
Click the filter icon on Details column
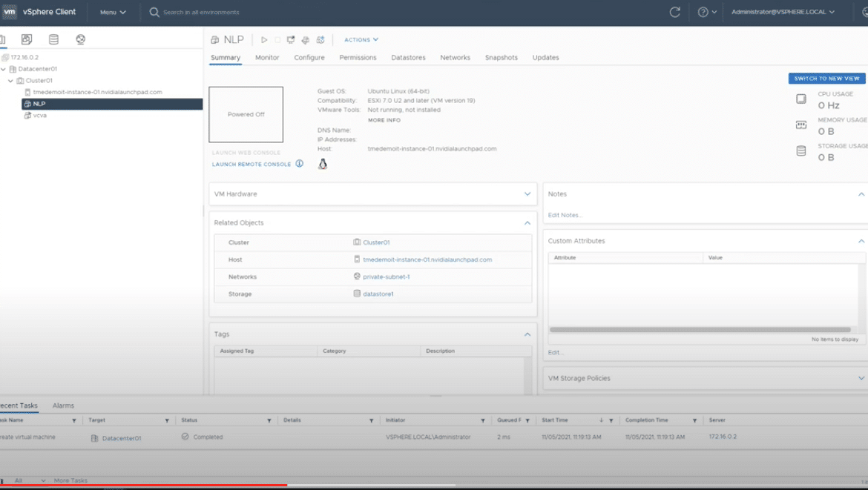pos(372,421)
